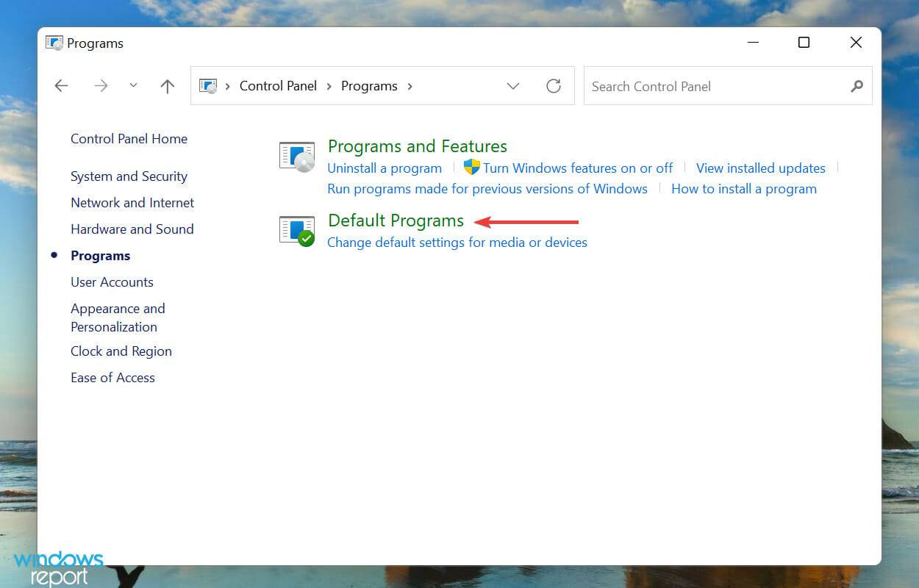Navigate to Control Panel via breadcrumb
The width and height of the screenshot is (919, 588).
pyautogui.click(x=278, y=85)
